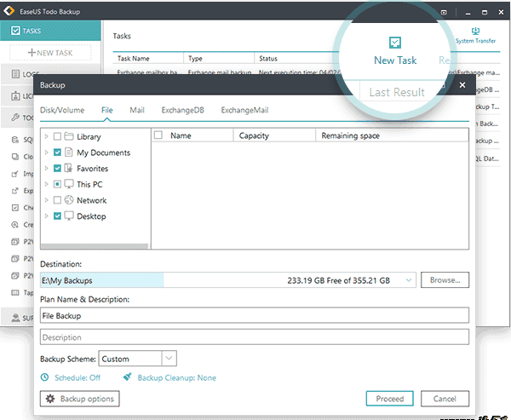Screen dimensions: 511x420
Task: Click the Browse... button
Action: coord(445,279)
